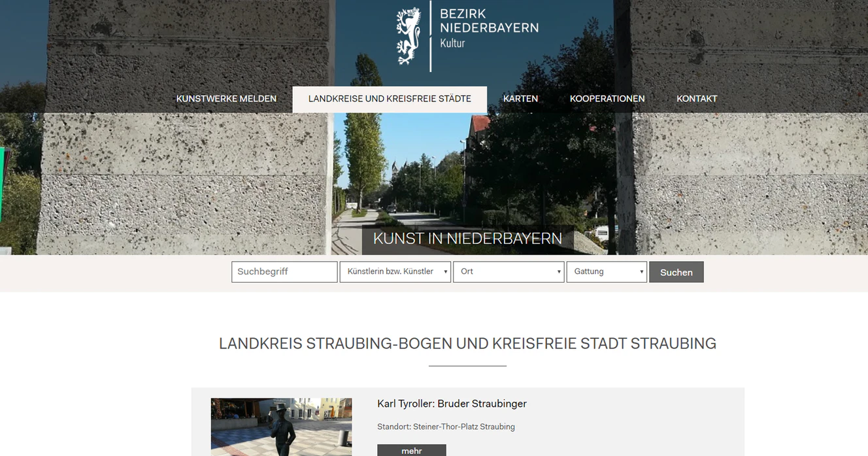868x456 pixels.
Task: Click the Kunst in Niederbayern banner caption
Action: (x=467, y=239)
